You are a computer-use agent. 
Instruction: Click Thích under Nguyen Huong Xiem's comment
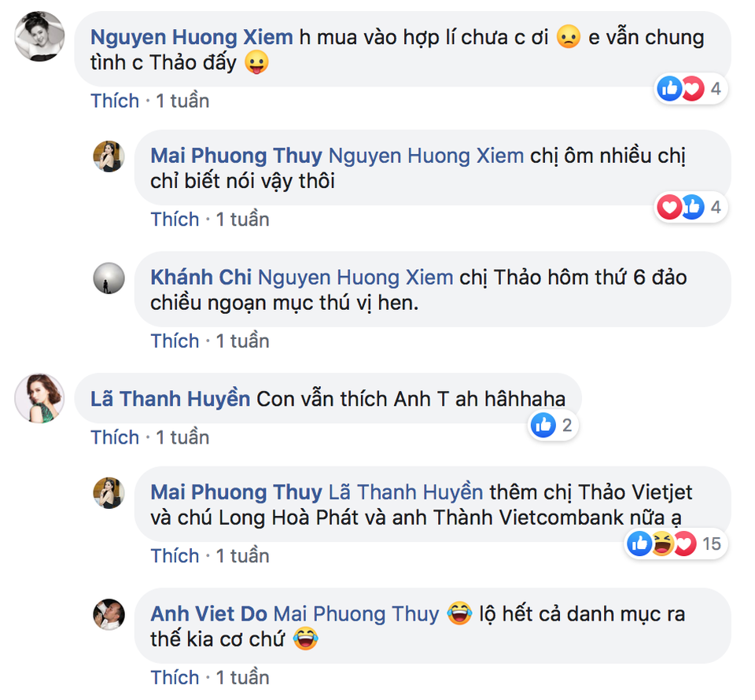[115, 101]
